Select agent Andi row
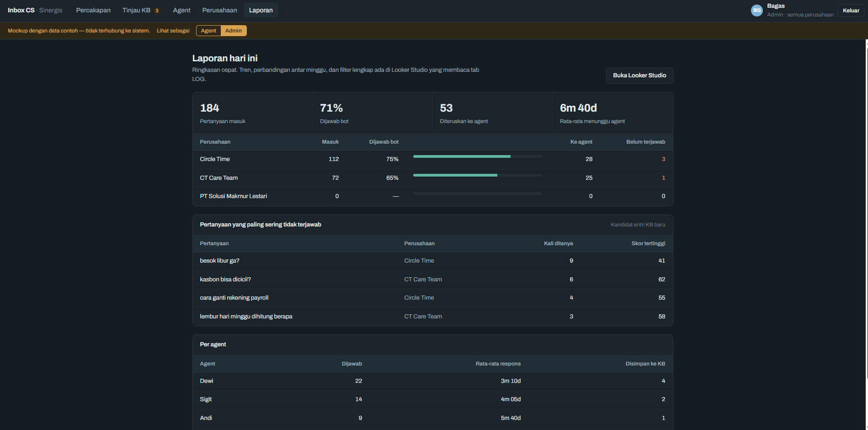The image size is (868, 430). 433,418
